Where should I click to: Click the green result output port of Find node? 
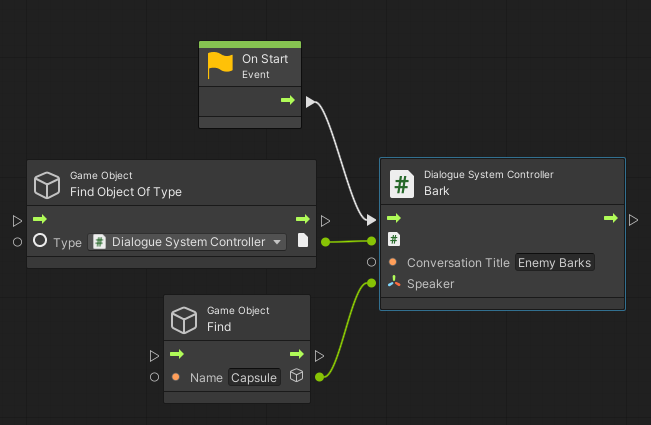pos(319,377)
